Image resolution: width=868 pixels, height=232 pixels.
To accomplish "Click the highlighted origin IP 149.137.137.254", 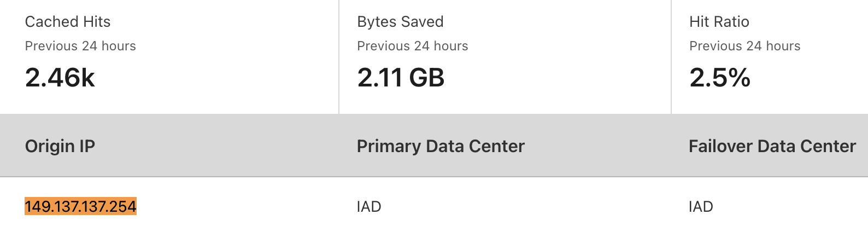I will pos(80,206).
